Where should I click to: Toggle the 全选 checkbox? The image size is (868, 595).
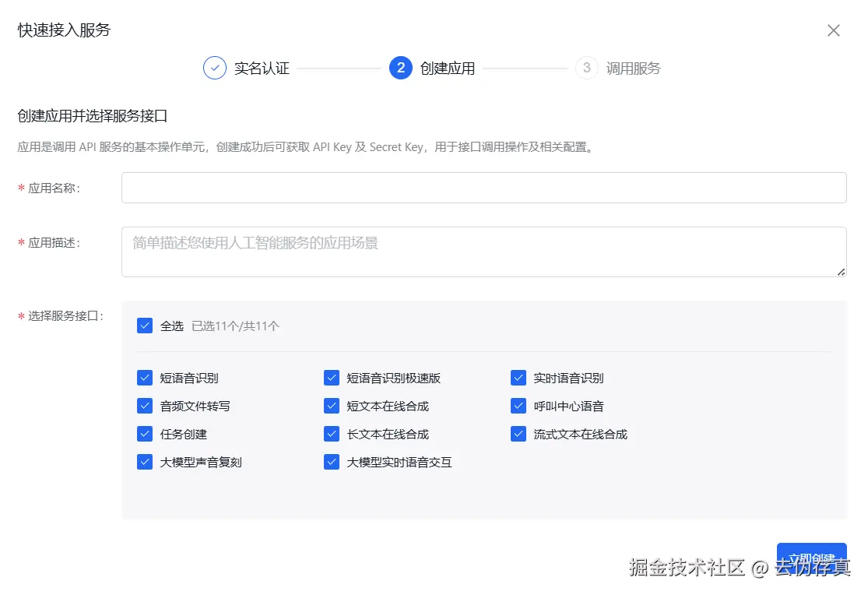(x=145, y=326)
